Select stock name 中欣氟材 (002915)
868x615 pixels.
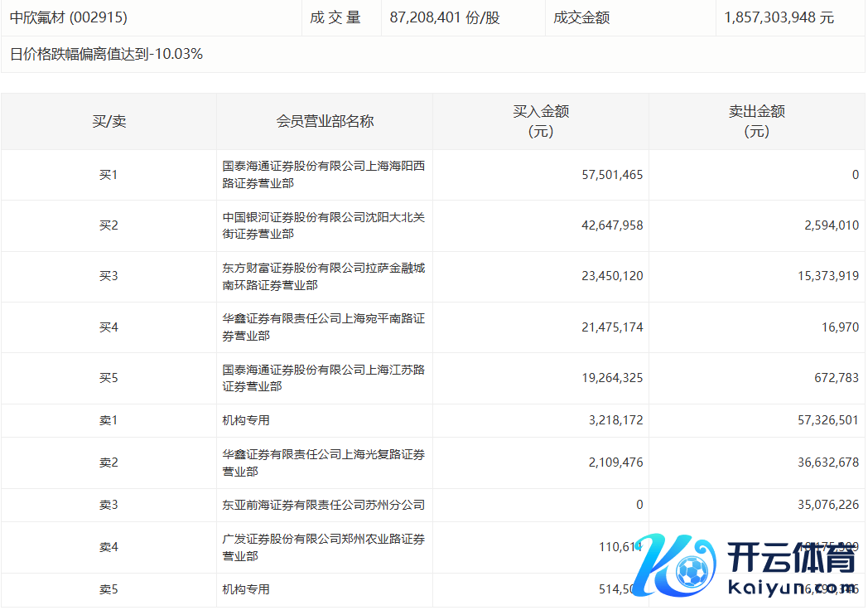click(x=69, y=17)
